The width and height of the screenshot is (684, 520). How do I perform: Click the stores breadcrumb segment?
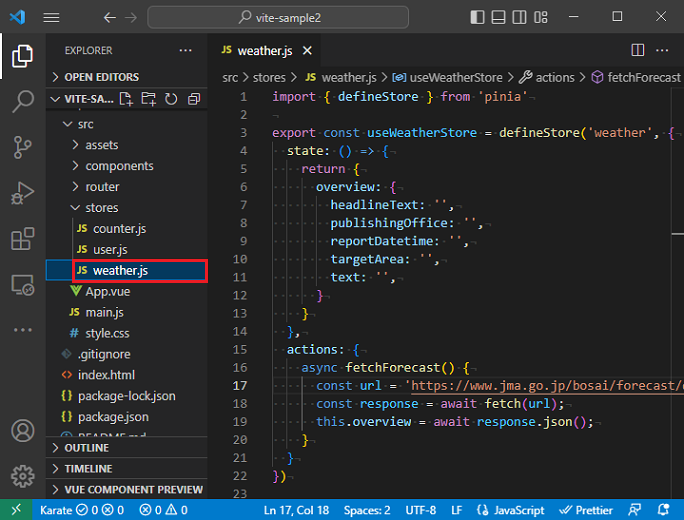pyautogui.click(x=269, y=78)
